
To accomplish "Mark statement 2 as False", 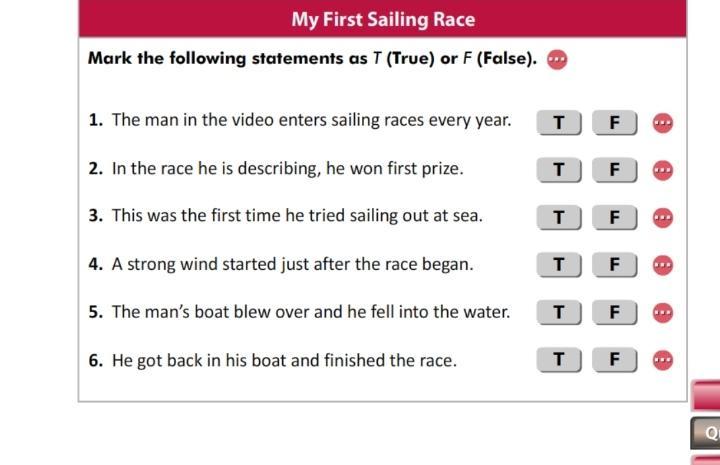I will point(614,170).
